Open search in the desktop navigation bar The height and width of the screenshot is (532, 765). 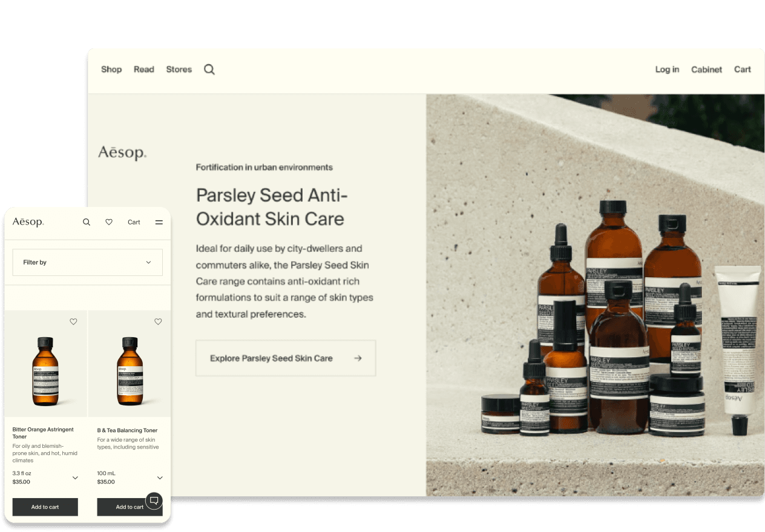coord(209,70)
